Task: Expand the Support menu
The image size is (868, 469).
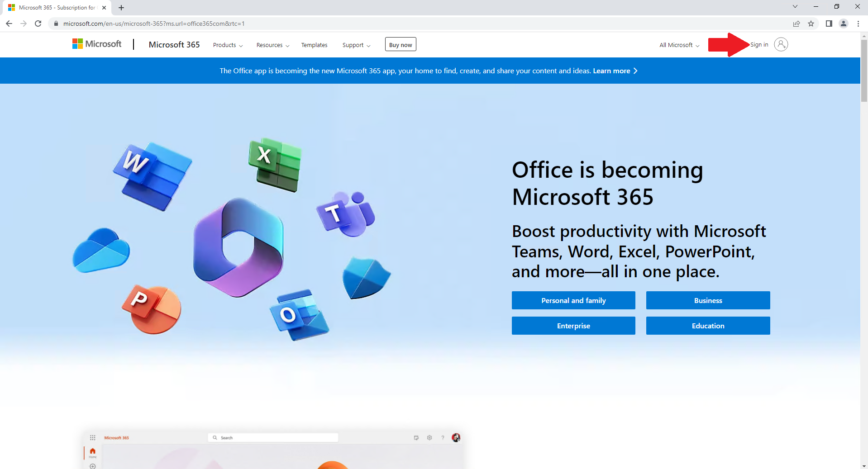Action: click(357, 45)
